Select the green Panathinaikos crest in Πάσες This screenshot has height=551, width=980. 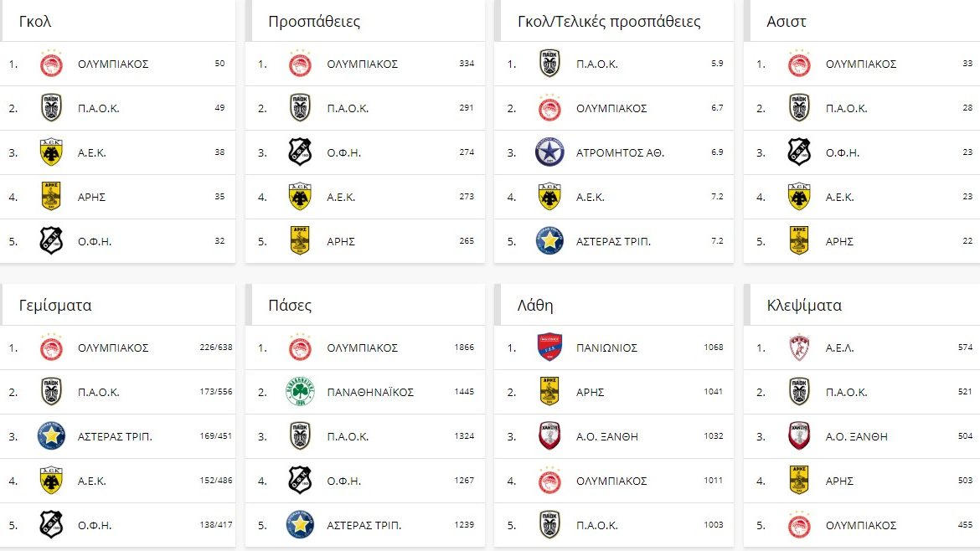point(300,392)
